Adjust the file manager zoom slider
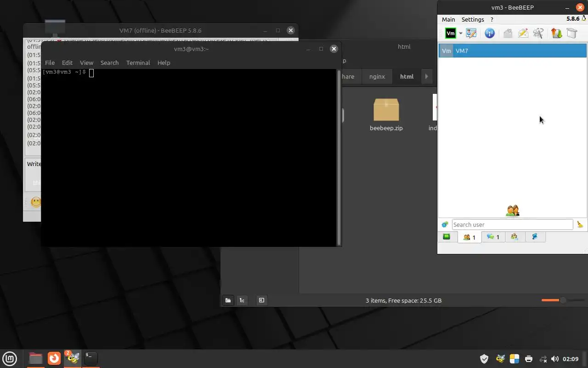 point(562,300)
